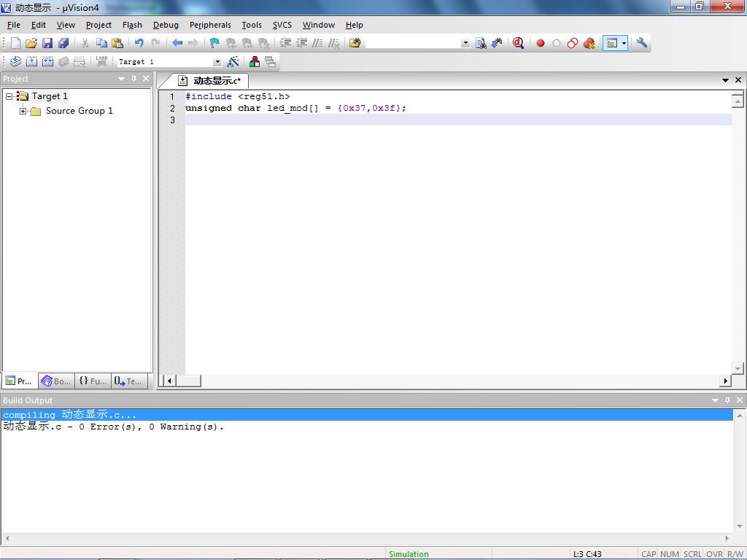Image resolution: width=747 pixels, height=560 pixels.
Task: Click the Find icon beside the search box
Action: pos(481,43)
